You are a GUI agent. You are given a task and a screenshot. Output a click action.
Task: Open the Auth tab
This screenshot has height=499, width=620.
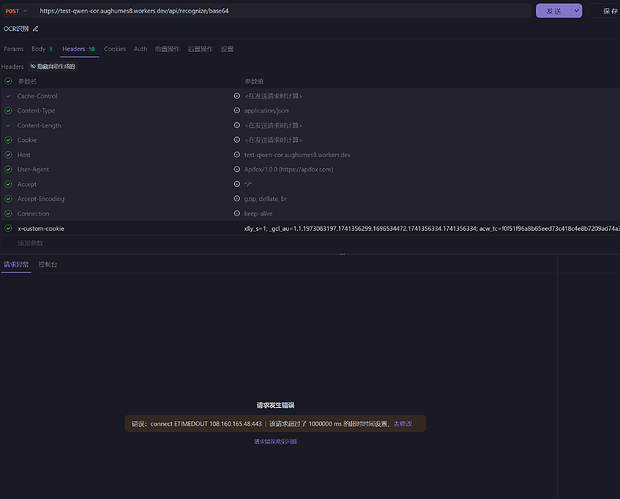pos(140,49)
